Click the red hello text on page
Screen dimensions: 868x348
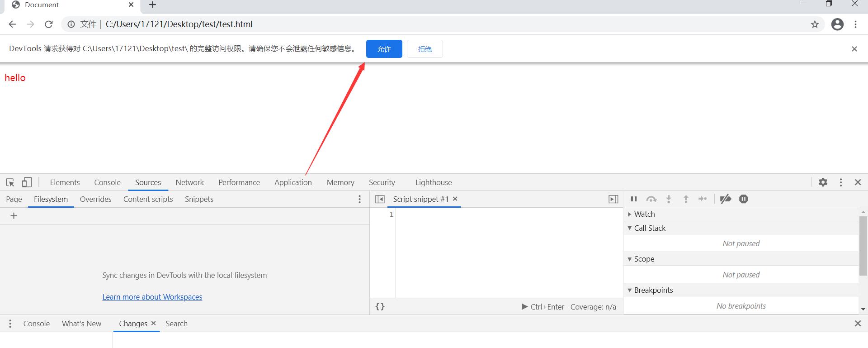pyautogui.click(x=15, y=78)
